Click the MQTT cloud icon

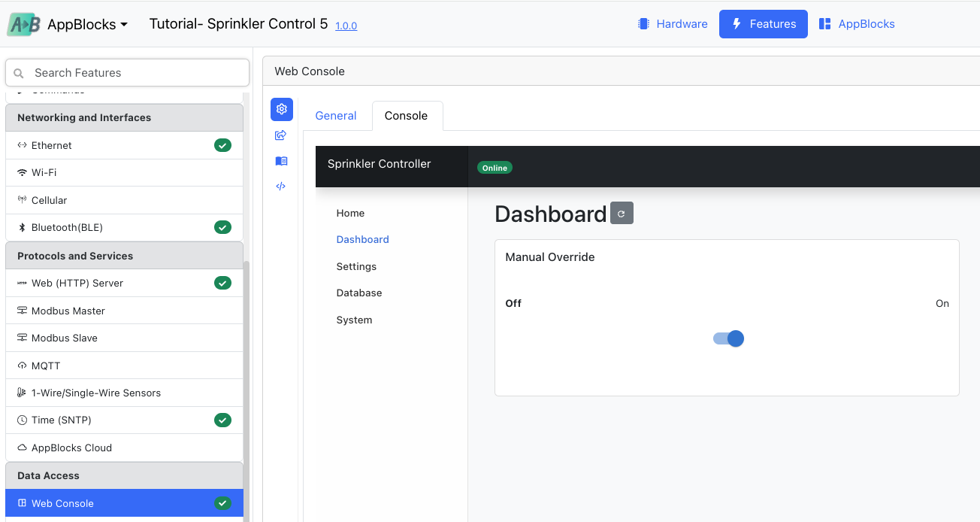pyautogui.click(x=22, y=366)
